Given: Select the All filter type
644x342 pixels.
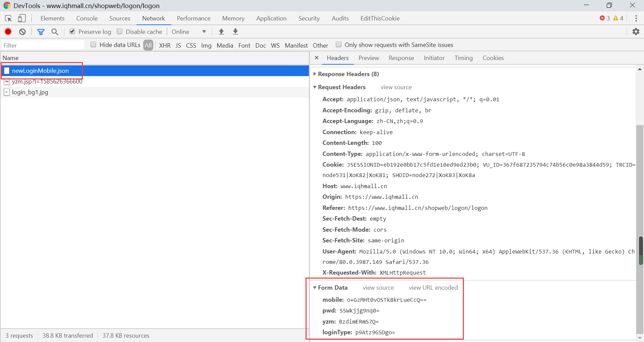Looking at the screenshot, I should click(148, 45).
